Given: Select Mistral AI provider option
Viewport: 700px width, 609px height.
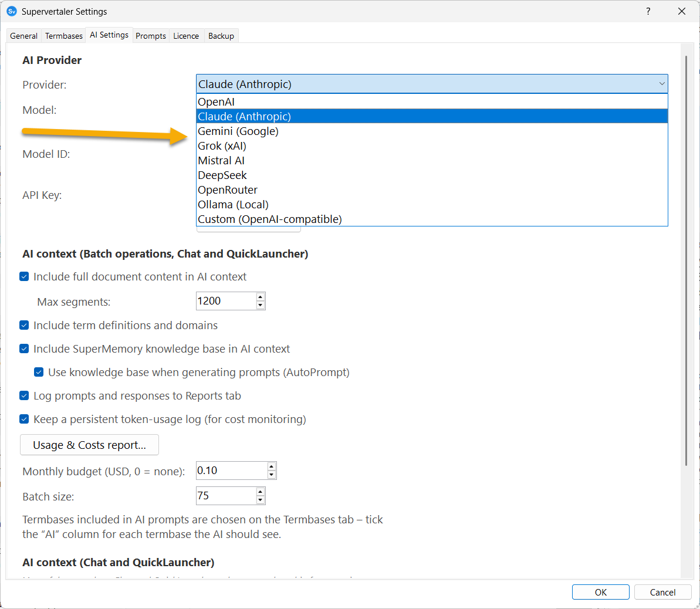Looking at the screenshot, I should (x=432, y=161).
